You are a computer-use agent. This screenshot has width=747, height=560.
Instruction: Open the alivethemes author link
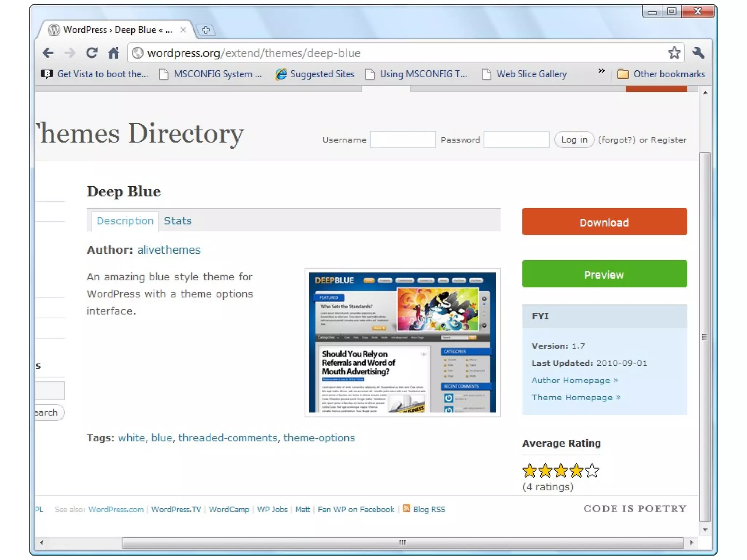coord(169,250)
